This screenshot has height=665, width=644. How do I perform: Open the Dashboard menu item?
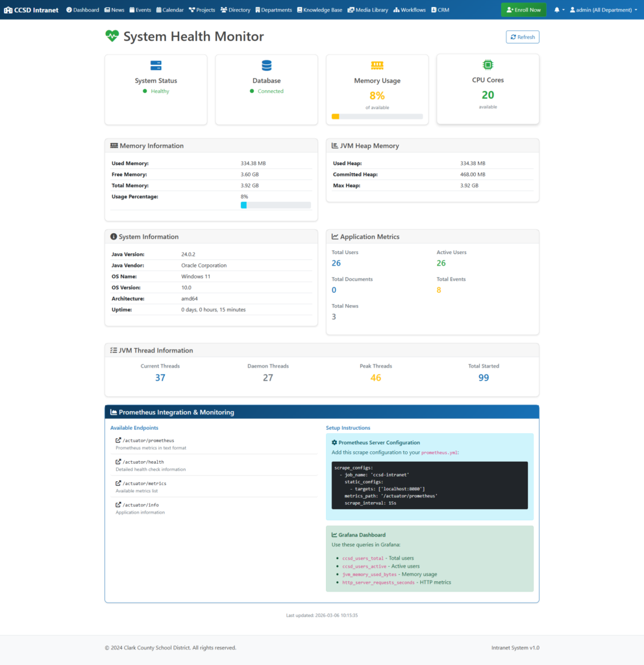tap(82, 10)
